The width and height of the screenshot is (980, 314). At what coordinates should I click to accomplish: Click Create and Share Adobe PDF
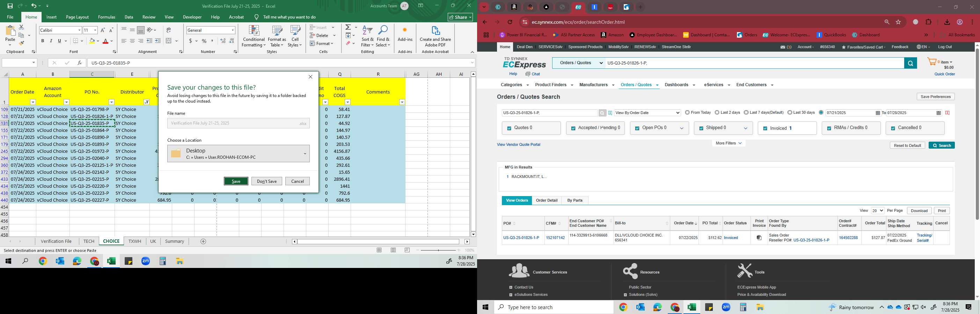[435, 37]
